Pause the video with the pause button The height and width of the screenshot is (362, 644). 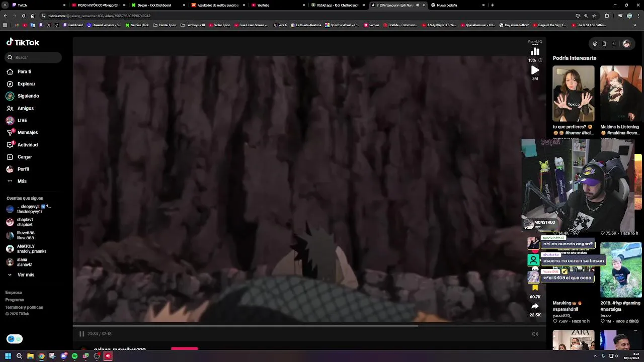point(82,334)
